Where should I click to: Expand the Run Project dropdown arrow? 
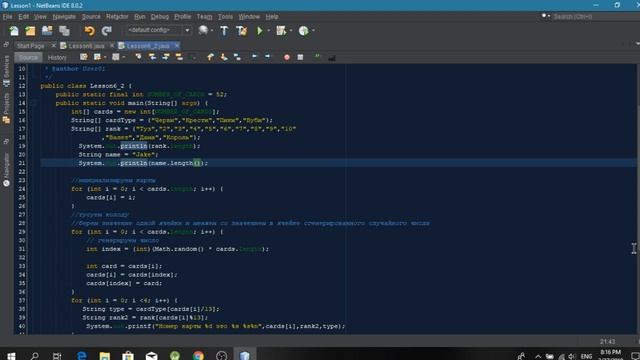[x=268, y=31]
